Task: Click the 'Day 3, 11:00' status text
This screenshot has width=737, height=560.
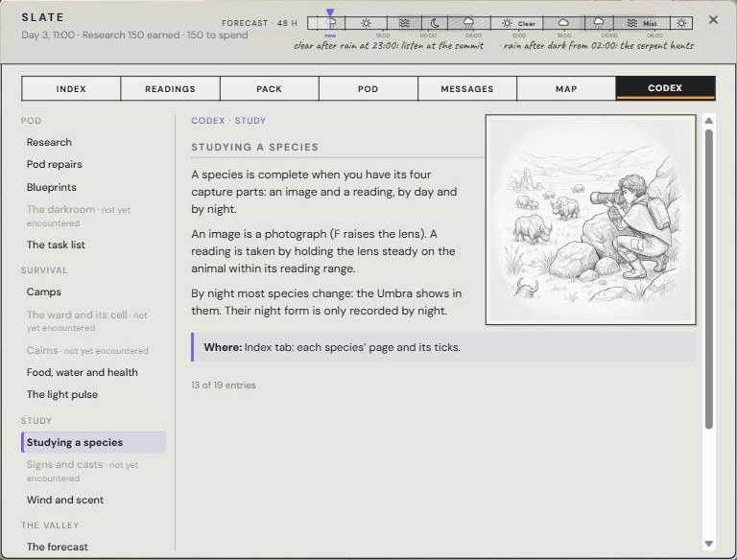Action: coord(48,35)
